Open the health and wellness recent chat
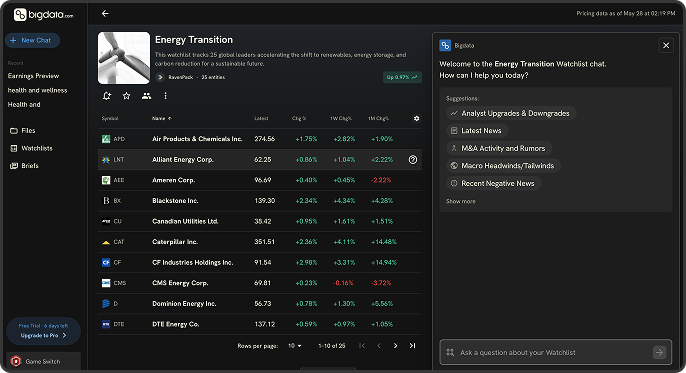The image size is (686, 373). (37, 90)
